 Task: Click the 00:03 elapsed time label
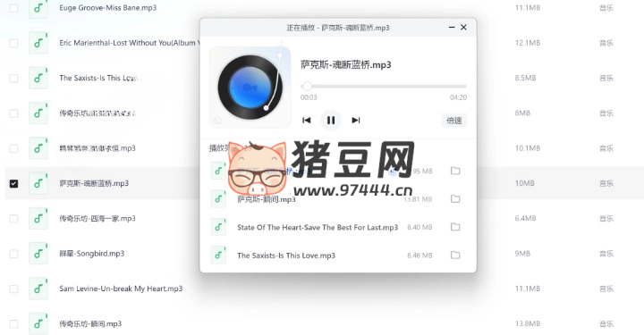[309, 97]
